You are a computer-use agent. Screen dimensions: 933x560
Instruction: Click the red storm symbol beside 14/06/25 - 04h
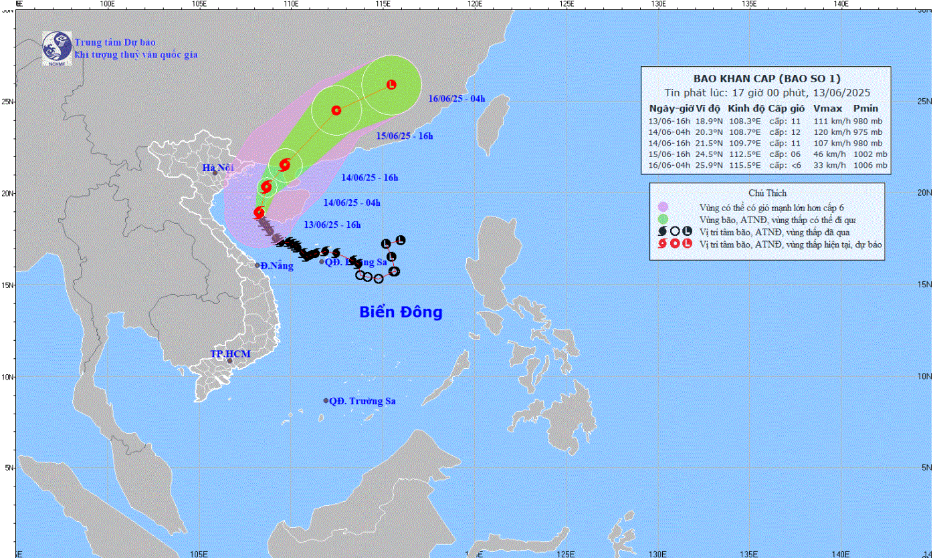click(x=266, y=186)
